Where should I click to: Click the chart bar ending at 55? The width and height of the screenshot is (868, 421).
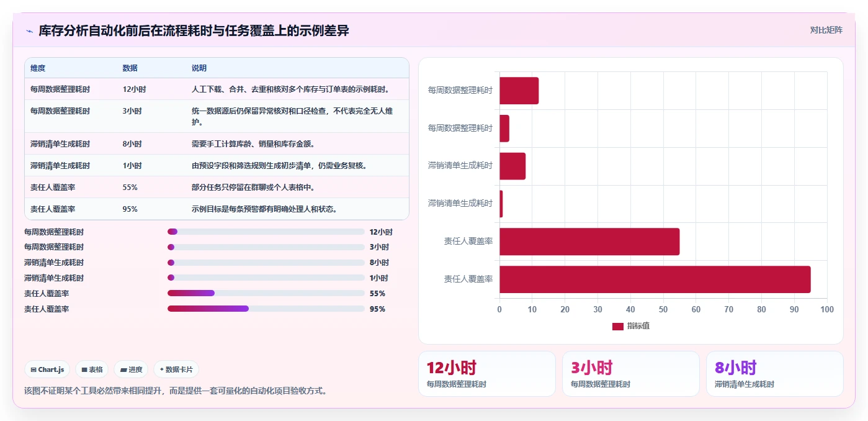point(589,242)
